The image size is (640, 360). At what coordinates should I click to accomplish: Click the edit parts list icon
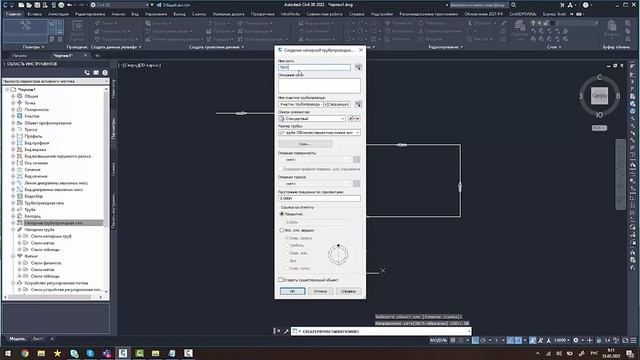351,118
